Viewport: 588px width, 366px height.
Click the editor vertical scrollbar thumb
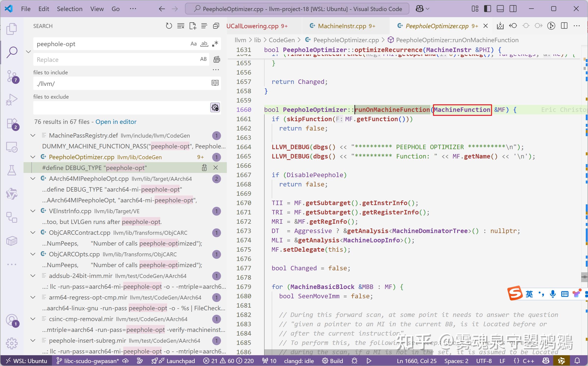[x=584, y=277]
